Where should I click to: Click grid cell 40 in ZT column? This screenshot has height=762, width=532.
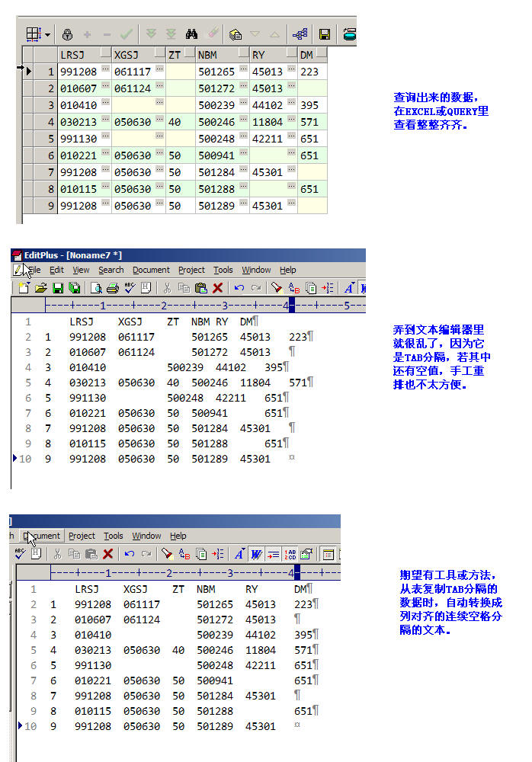[x=181, y=122]
